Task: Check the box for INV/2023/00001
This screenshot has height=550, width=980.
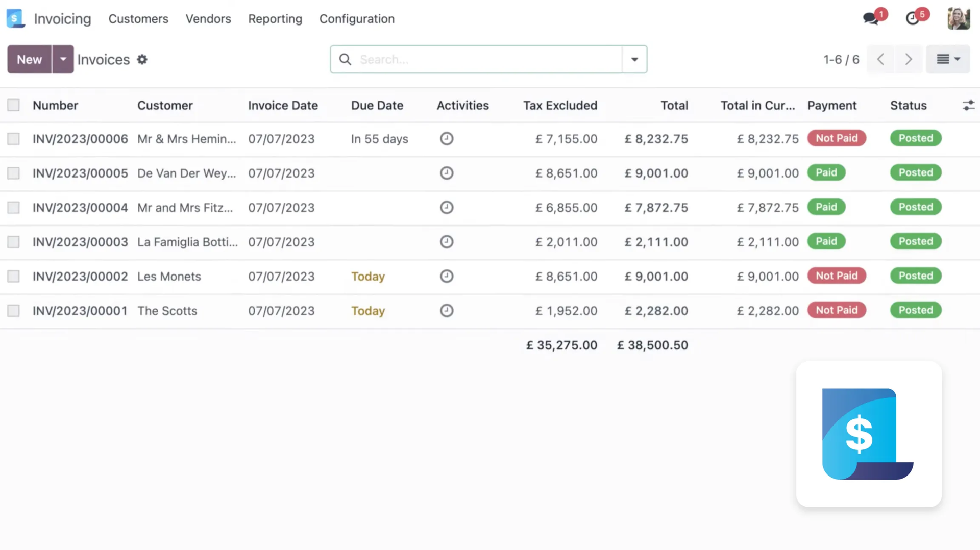Action: coord(14,311)
